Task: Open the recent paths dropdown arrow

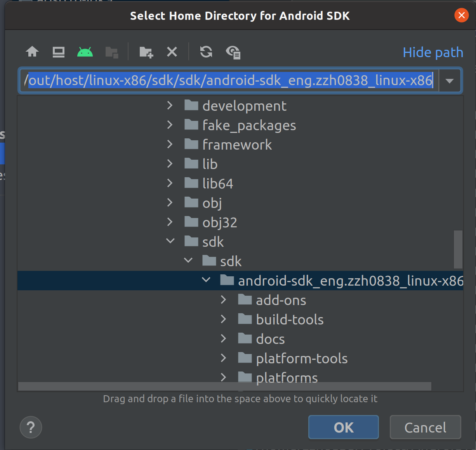Action: [450, 81]
